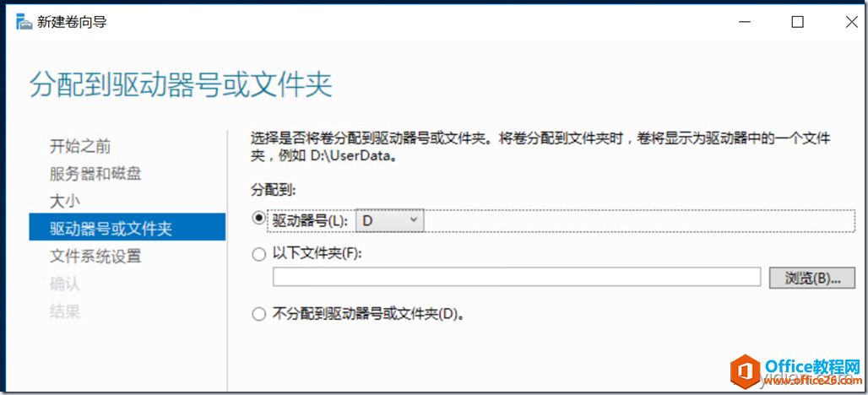Go to the 开始之前 step
The width and height of the screenshot is (868, 395).
79,147
